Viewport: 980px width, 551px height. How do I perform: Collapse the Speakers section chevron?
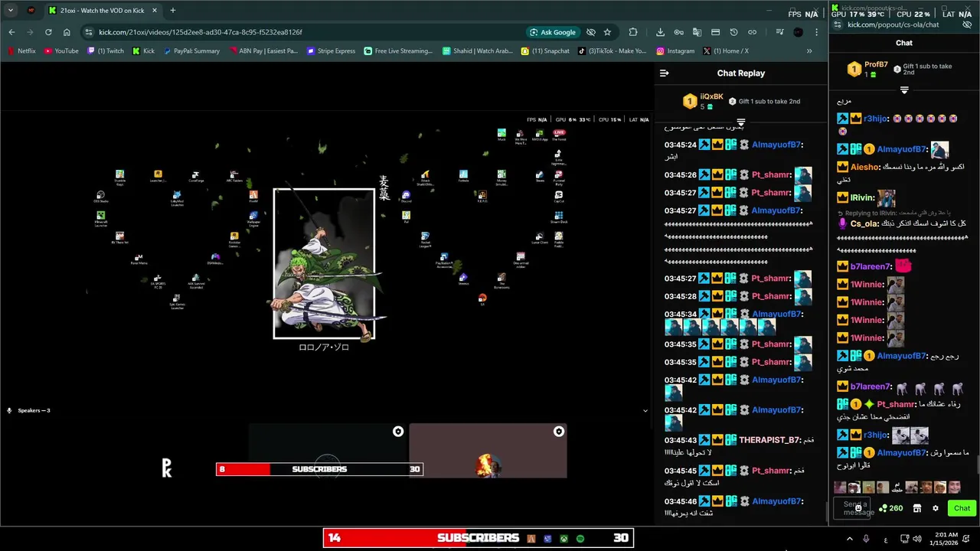(645, 410)
